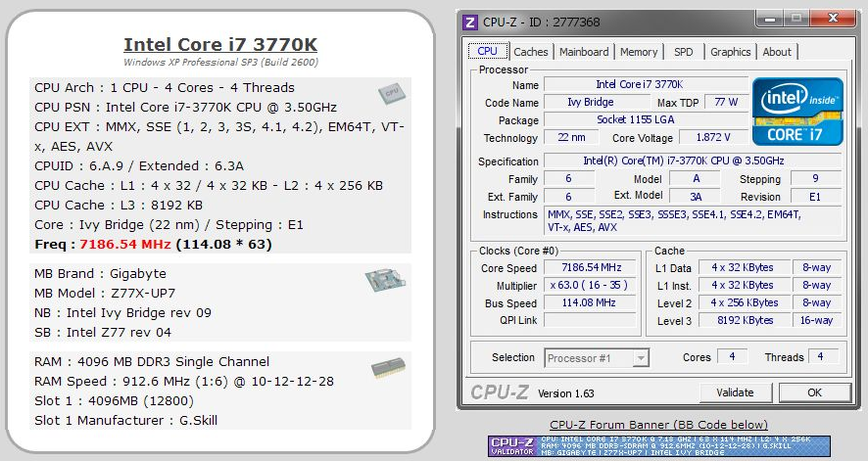868x461 pixels.
Task: Click the MB Brand : Gigabyte line
Action: point(100,274)
